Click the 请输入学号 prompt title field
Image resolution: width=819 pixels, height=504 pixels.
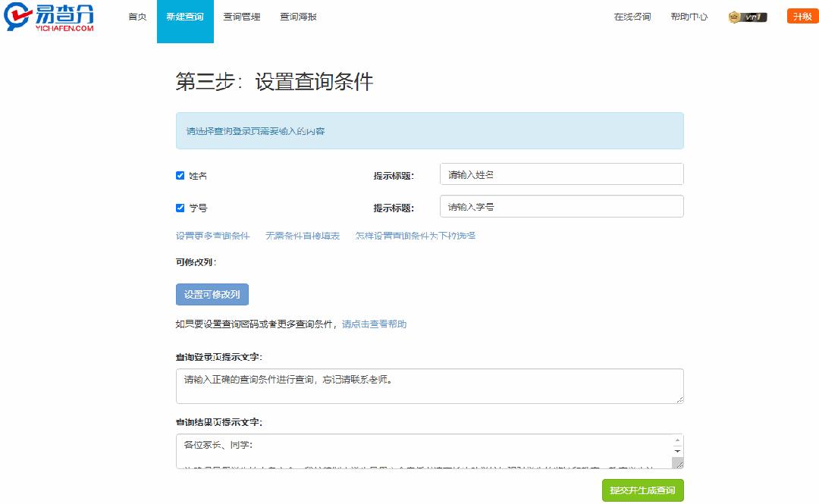point(561,206)
